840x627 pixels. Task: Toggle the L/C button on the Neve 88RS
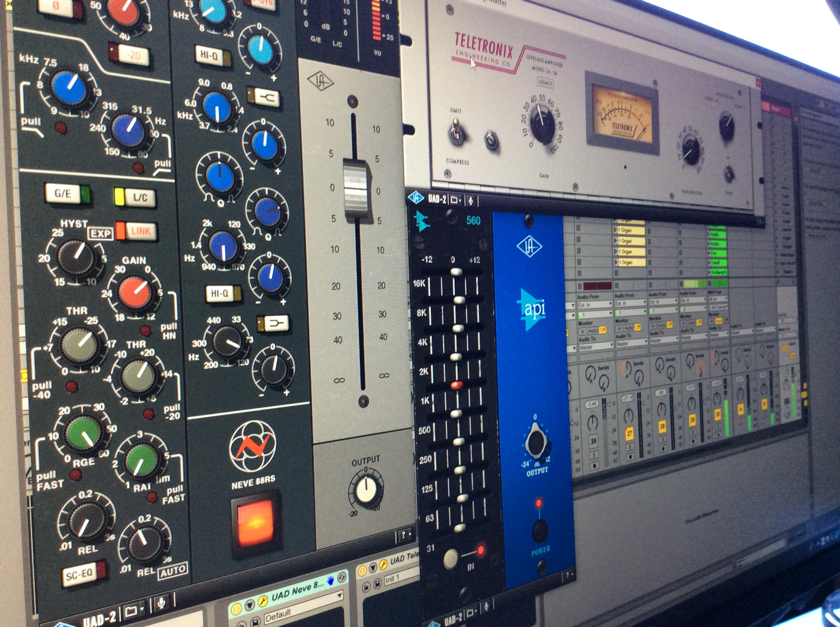point(135,197)
